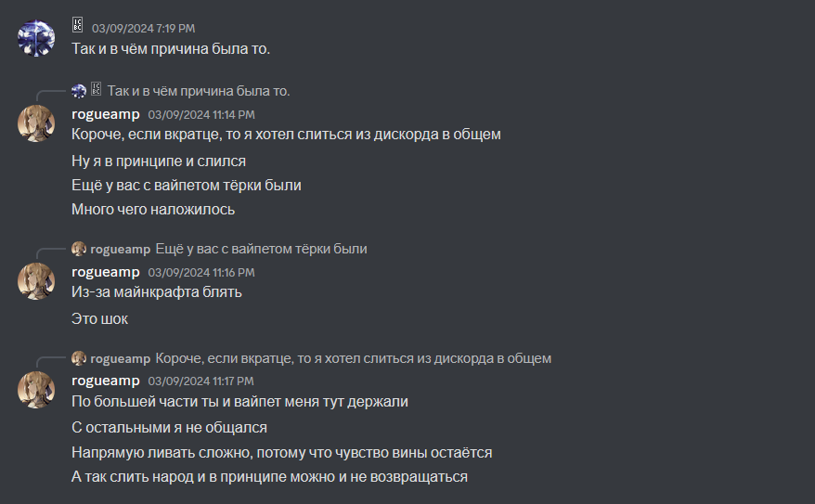The width and height of the screenshot is (815, 504).
Task: Click rogueamp username next to 11:14 PM
Action: click(x=106, y=114)
